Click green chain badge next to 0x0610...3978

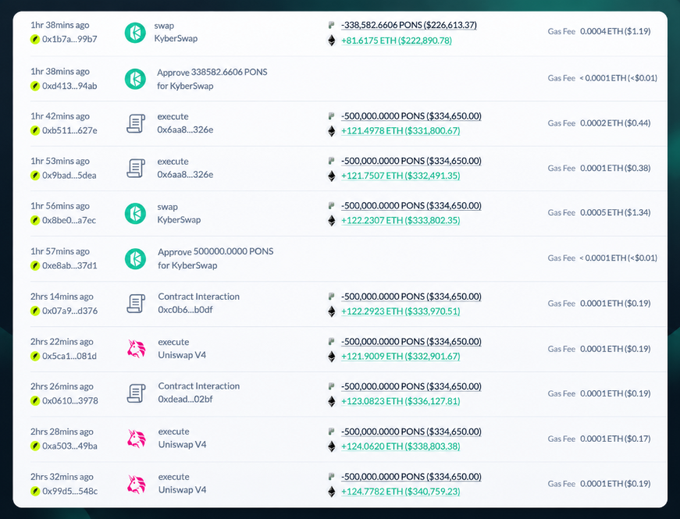point(35,401)
